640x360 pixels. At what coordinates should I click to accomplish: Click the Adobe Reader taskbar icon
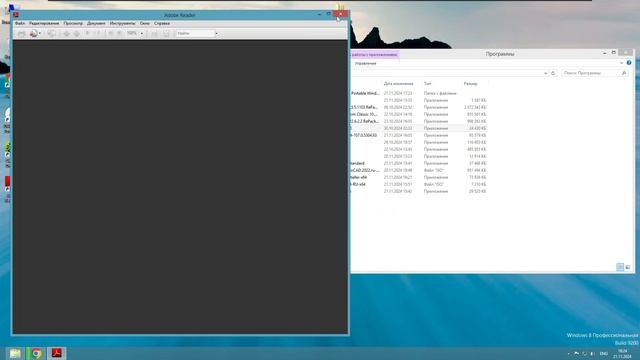[x=57, y=353]
